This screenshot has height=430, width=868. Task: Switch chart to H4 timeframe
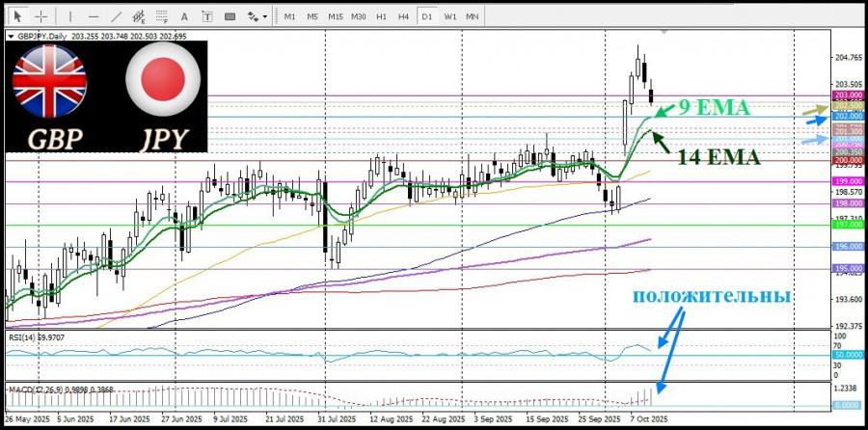[403, 16]
